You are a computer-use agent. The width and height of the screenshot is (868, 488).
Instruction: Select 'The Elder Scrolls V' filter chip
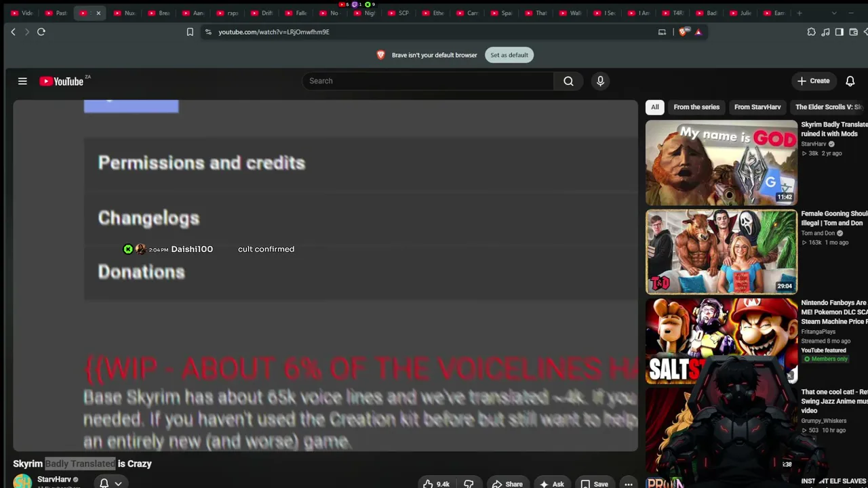pos(828,107)
